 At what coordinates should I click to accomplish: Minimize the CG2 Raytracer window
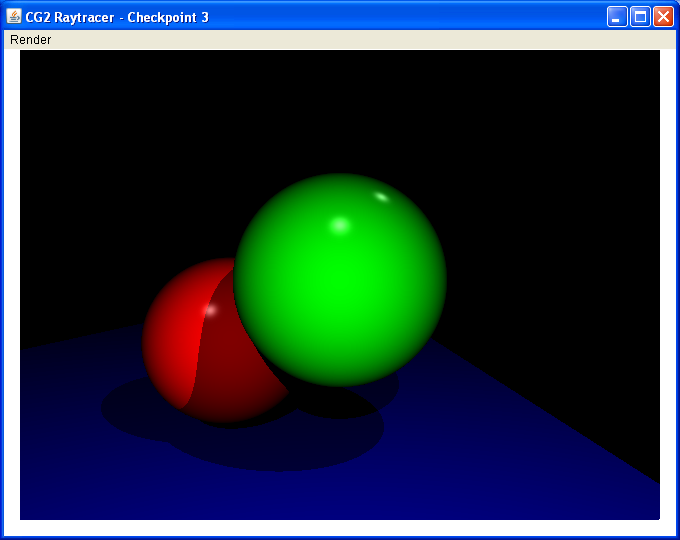click(618, 17)
